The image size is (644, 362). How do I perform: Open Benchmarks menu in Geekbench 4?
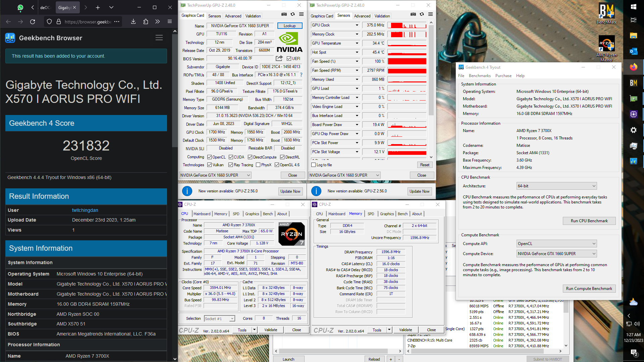tap(480, 76)
